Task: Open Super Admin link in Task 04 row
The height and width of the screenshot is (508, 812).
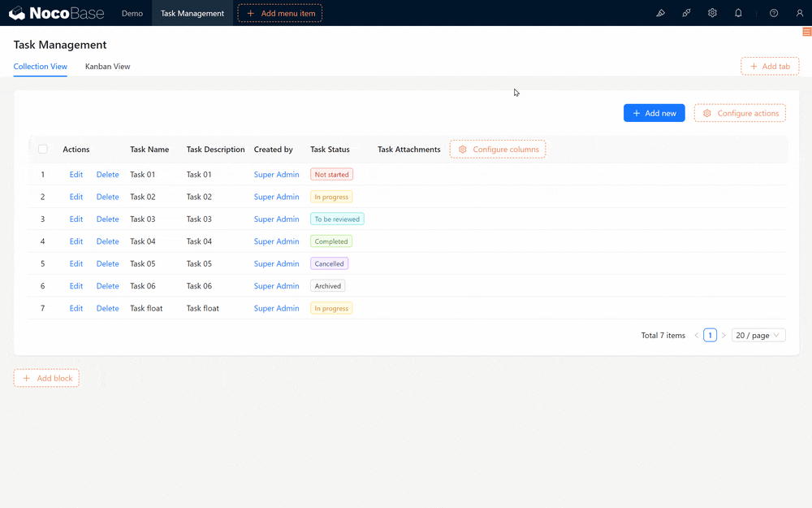Action: point(277,241)
